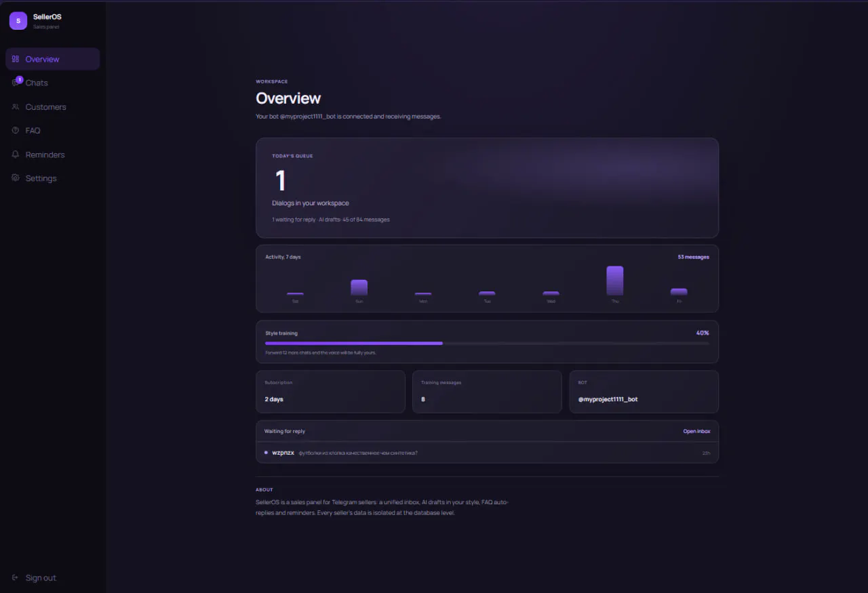868x593 pixels.
Task: Click the "Activity, 7 days" heading
Action: [283, 257]
